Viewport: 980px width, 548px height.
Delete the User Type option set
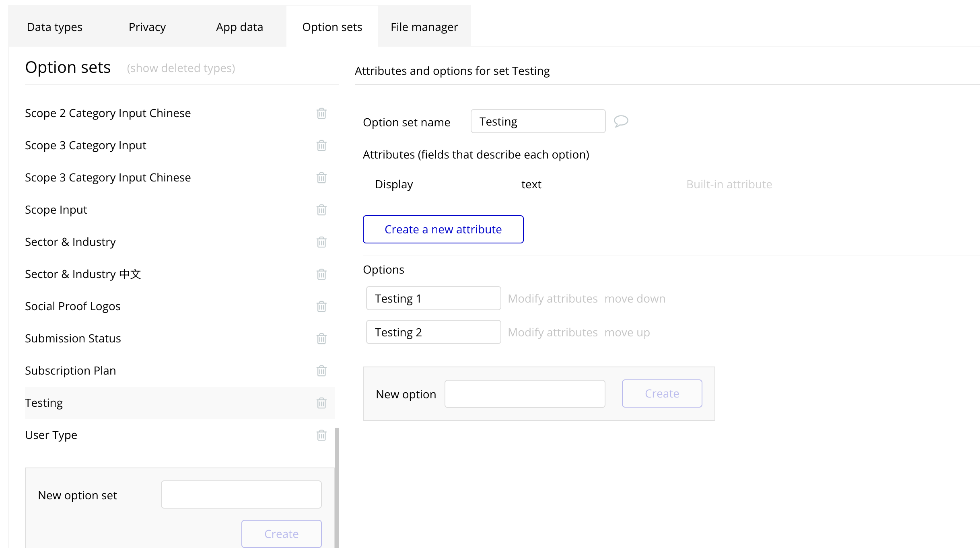[x=321, y=435]
